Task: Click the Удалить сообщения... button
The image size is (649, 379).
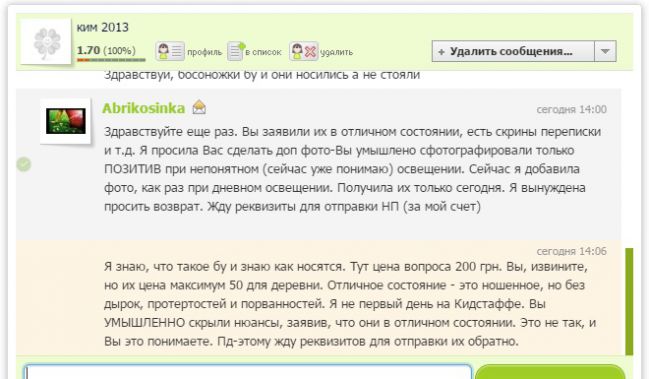Action: (x=513, y=51)
